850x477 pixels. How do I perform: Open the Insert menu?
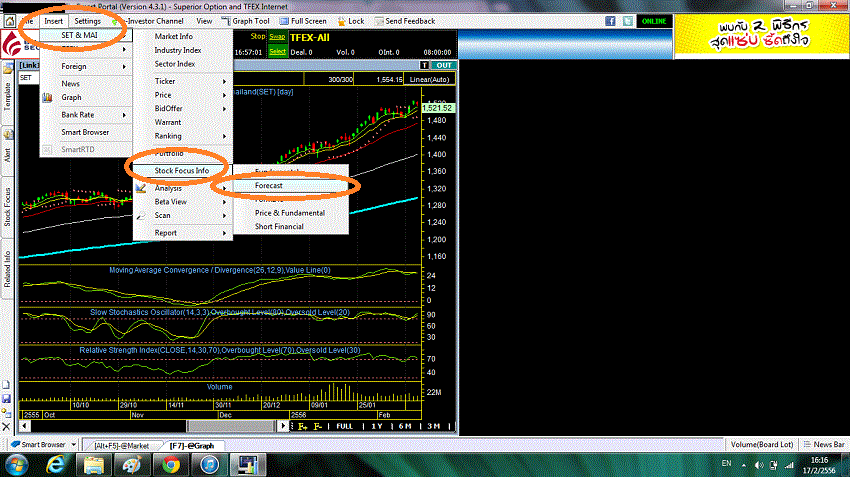54,21
